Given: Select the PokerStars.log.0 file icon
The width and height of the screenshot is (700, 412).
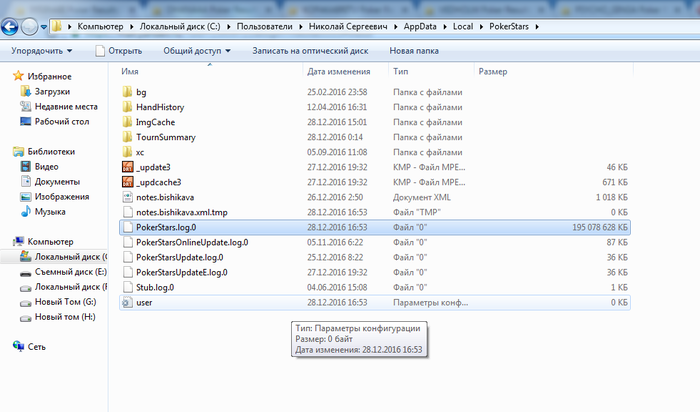Looking at the screenshot, I should tap(128, 227).
